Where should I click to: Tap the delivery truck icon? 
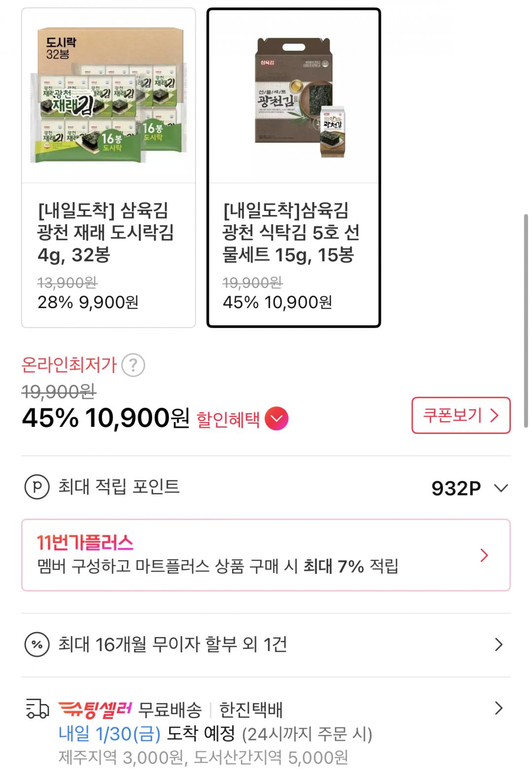[x=37, y=710]
